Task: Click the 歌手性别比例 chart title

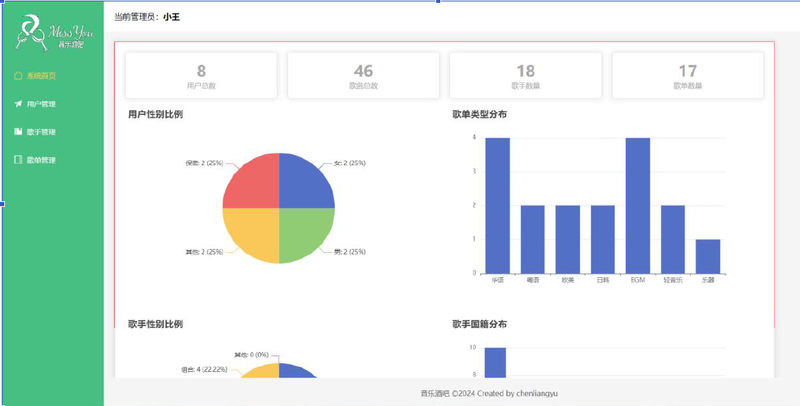Action: pyautogui.click(x=155, y=324)
